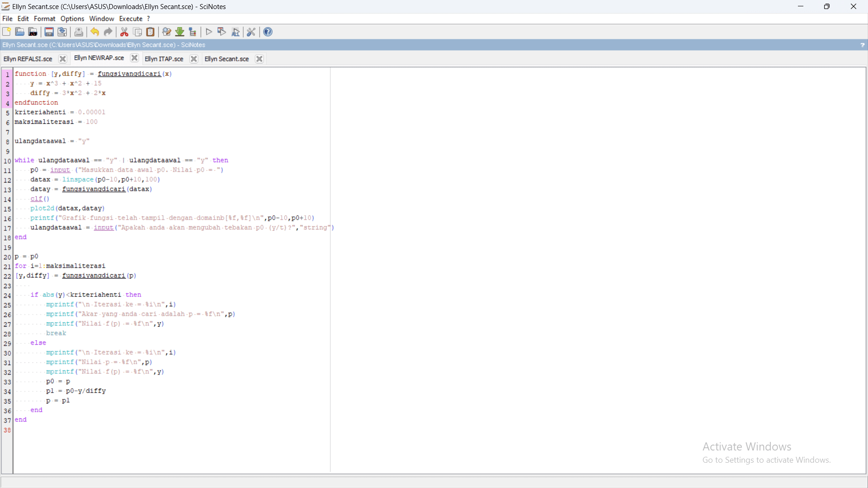Open the Execute menu
Screen dimensions: 868x488
[131, 19]
